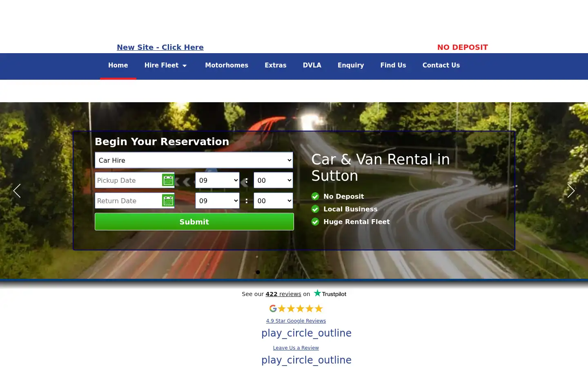Screen dimensions: 588x368
Task: Open the DVLA menu item
Action: pos(312,65)
